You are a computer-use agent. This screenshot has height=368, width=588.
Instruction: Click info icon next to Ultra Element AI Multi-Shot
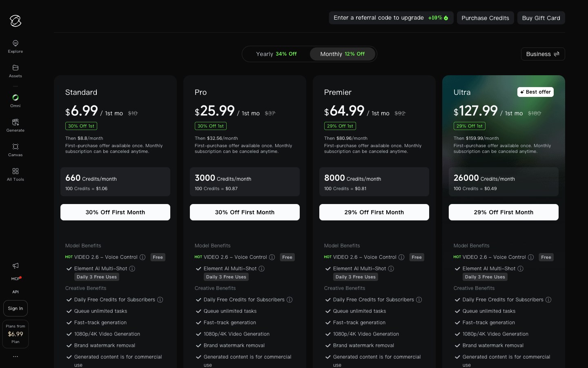click(x=521, y=269)
